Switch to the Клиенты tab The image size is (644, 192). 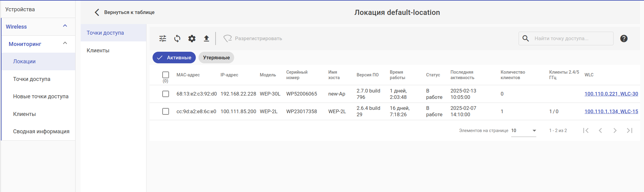click(98, 51)
